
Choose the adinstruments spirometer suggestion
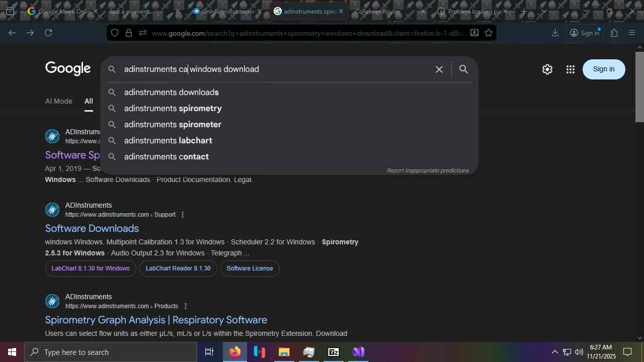(289, 125)
